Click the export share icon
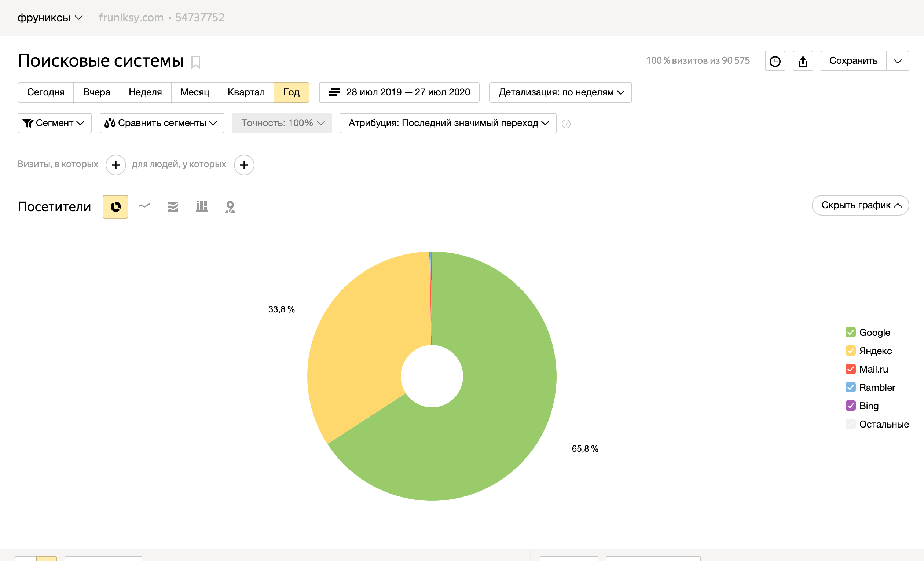This screenshot has width=924, height=561. pos(803,61)
